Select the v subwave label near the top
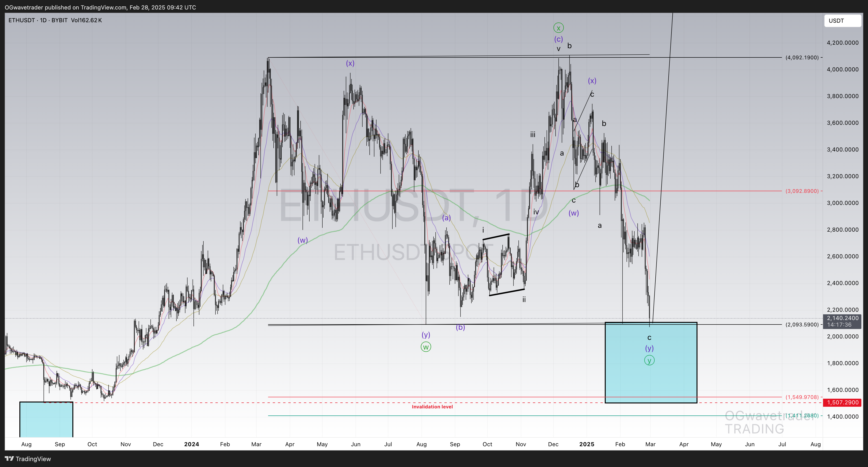Image resolution: width=868 pixels, height=467 pixels. pyautogui.click(x=558, y=49)
